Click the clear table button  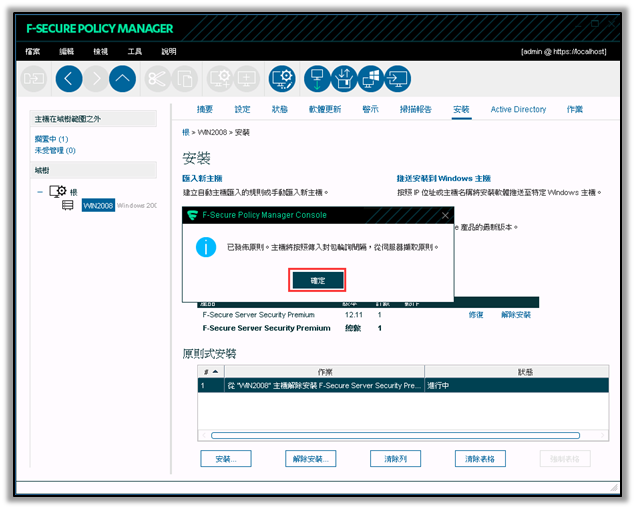click(480, 459)
